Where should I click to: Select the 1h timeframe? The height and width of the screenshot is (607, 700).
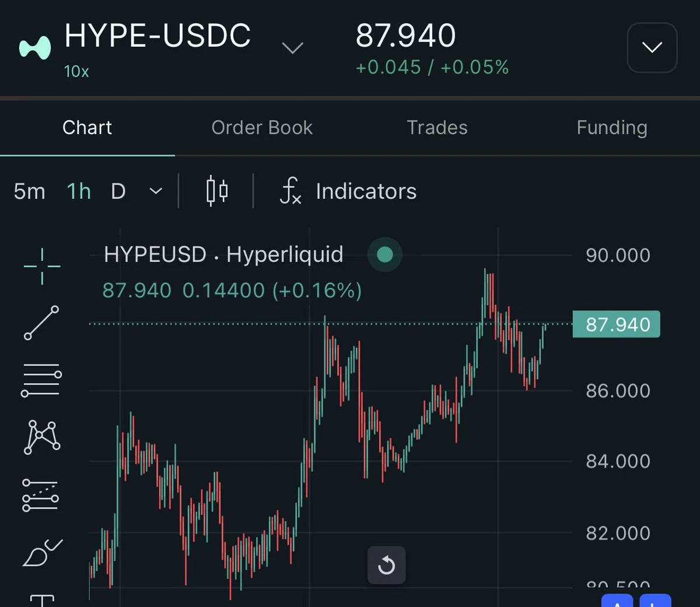coord(79,191)
